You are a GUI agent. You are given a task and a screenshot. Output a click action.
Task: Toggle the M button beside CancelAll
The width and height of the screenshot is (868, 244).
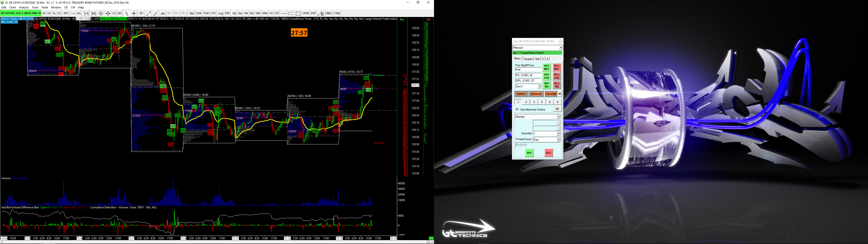[x=560, y=94]
